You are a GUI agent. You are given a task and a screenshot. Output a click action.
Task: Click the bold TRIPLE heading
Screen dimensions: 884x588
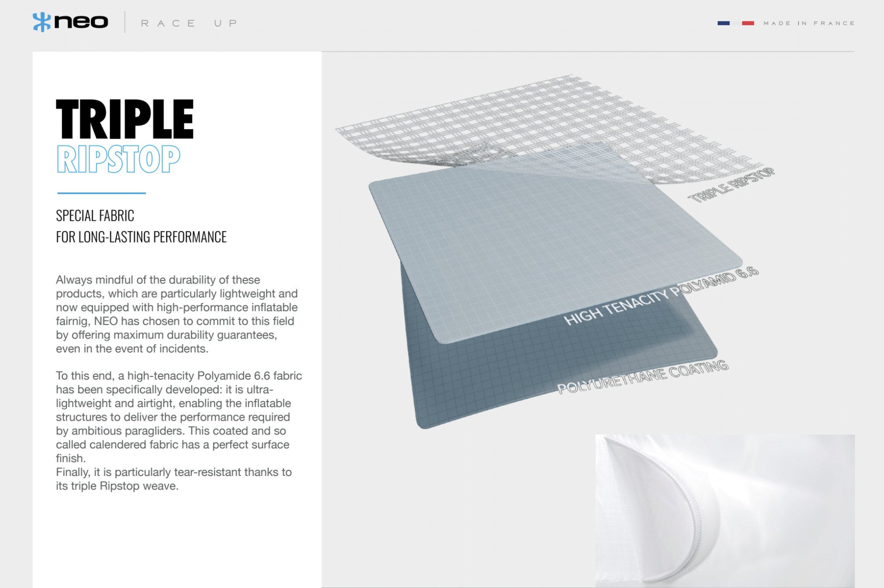point(125,119)
